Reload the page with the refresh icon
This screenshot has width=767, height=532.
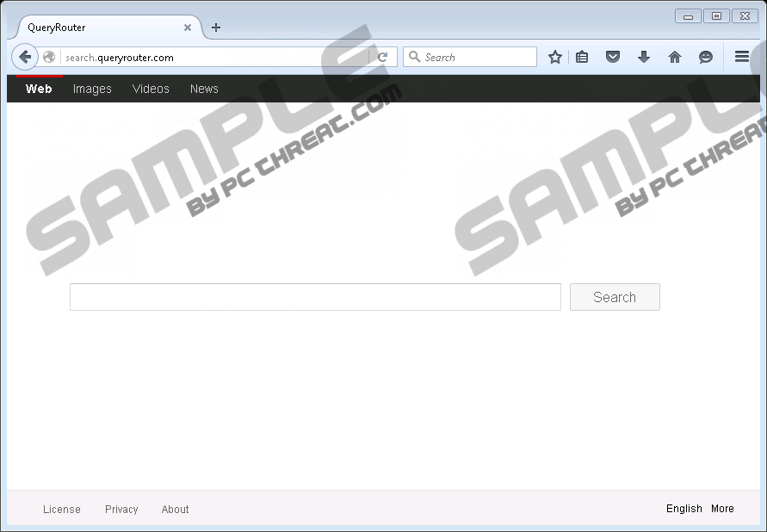coord(383,58)
